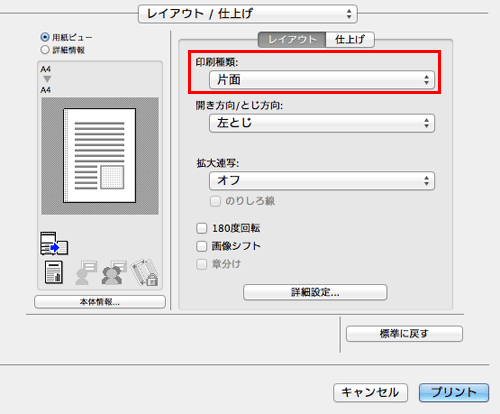Select the 詳細情報 radio button
The height and width of the screenshot is (414, 500).
(45, 50)
